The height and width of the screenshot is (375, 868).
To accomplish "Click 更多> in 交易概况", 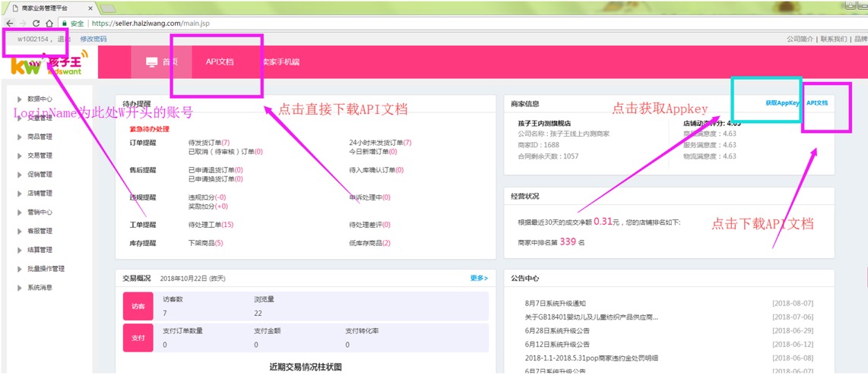I will coord(479,278).
